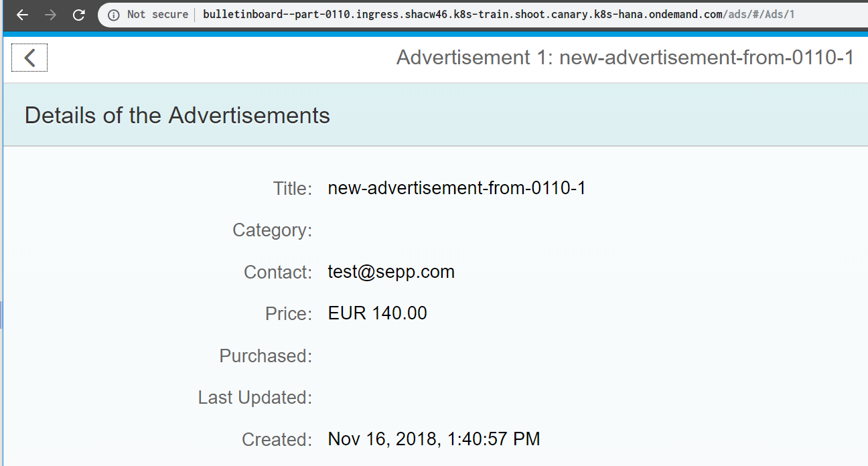This screenshot has height=466, width=868.
Task: Click the Price field label
Action: (x=289, y=314)
